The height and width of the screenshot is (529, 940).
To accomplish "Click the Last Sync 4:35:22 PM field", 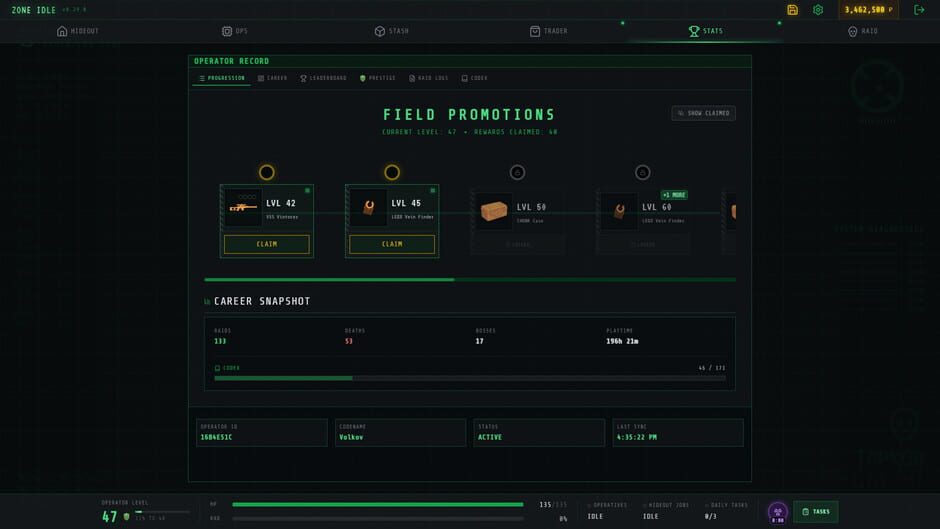I will pyautogui.click(x=678, y=432).
